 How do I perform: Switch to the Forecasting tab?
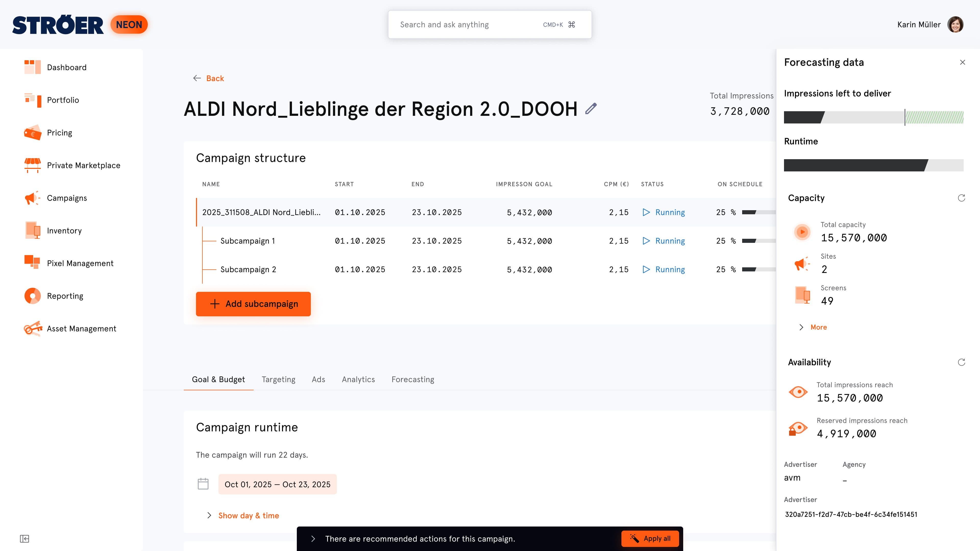point(412,379)
